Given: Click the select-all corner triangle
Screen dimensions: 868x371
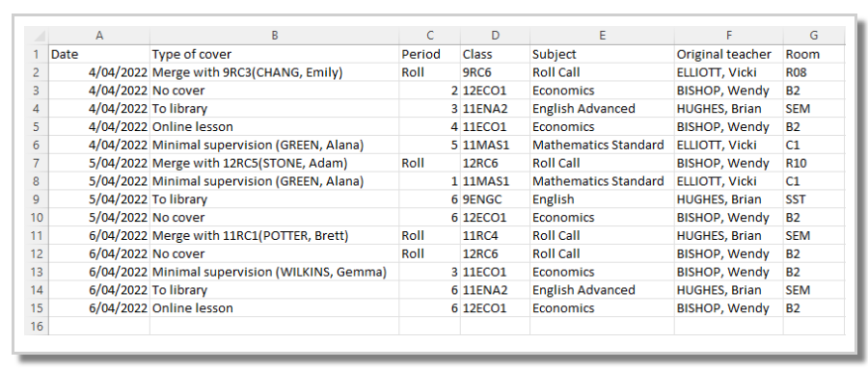Looking at the screenshot, I should click(x=37, y=36).
